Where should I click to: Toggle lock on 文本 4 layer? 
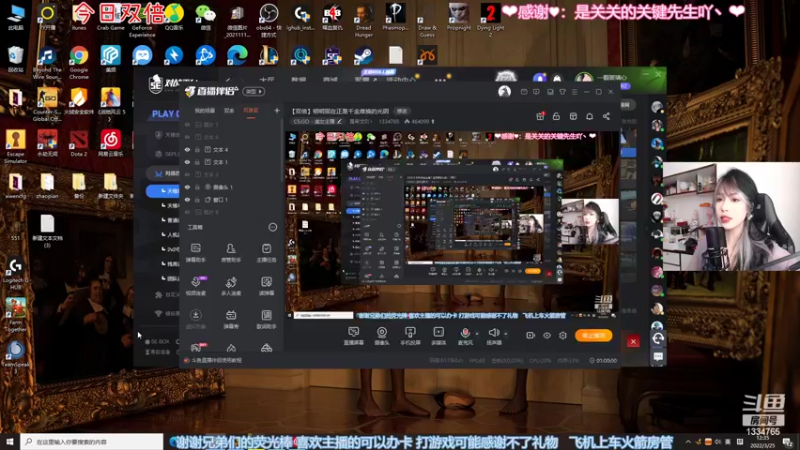[197, 149]
